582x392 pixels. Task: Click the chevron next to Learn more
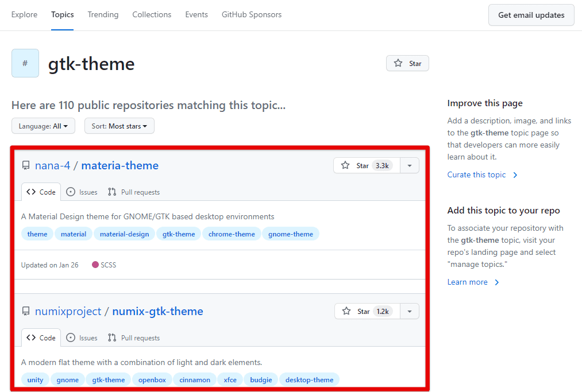click(497, 282)
